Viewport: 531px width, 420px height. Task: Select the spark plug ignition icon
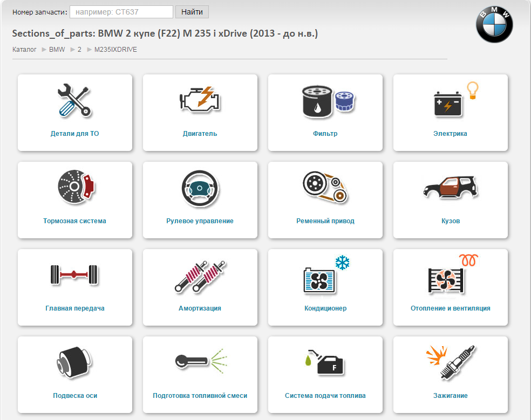(x=451, y=362)
